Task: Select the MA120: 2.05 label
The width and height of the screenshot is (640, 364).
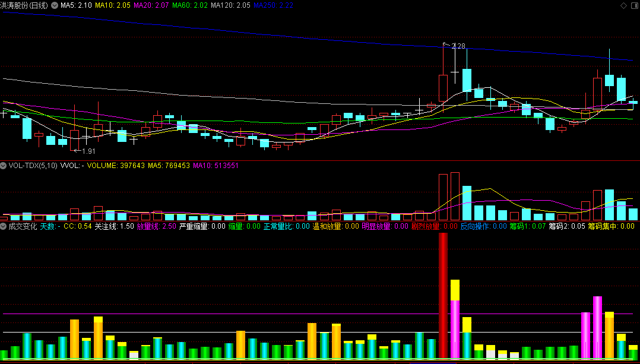Action: pos(230,6)
